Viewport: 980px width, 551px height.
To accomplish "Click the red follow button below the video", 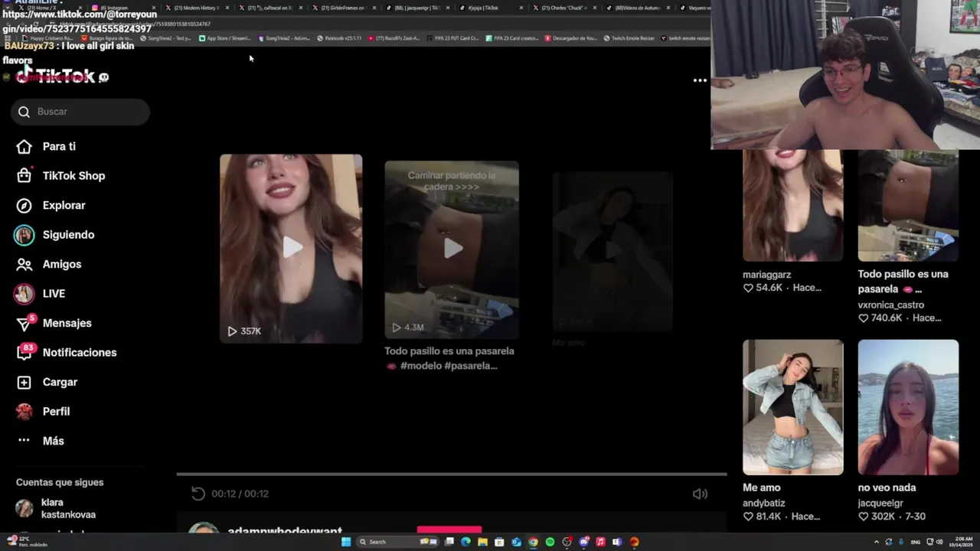I will tap(449, 529).
